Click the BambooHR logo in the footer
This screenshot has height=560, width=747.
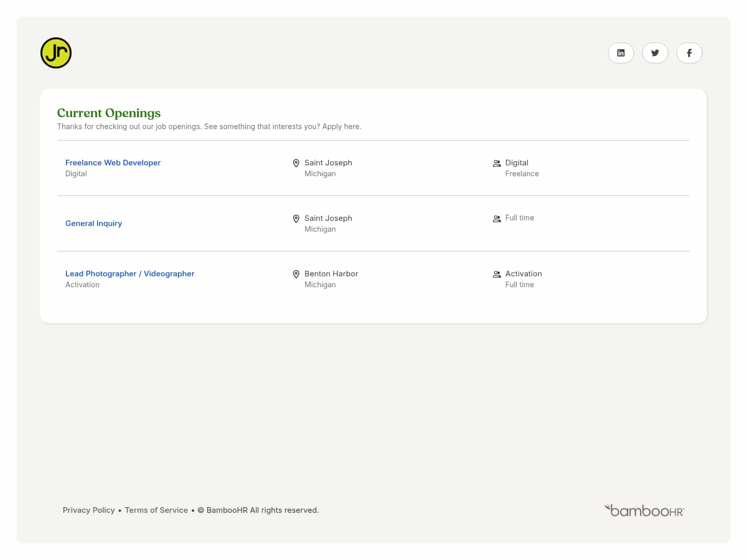tap(644, 510)
